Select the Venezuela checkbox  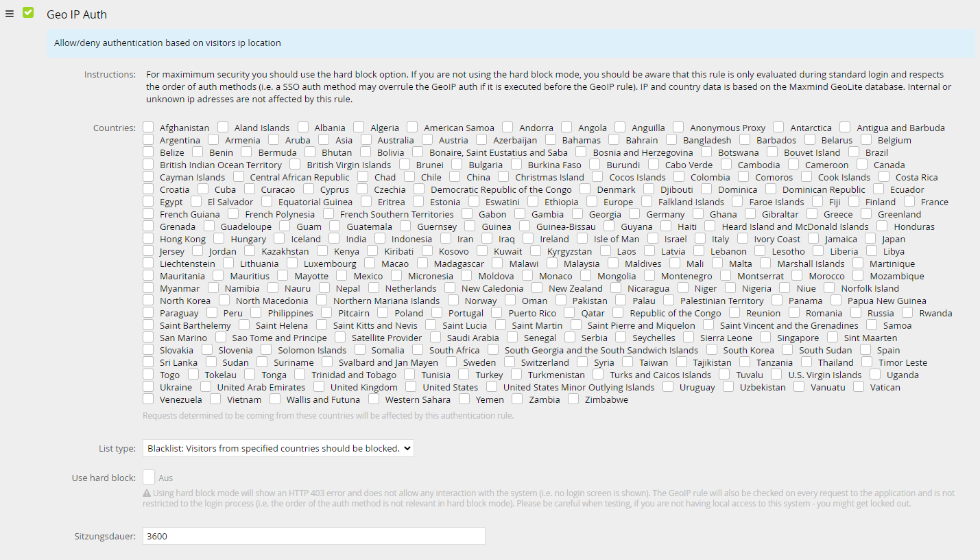[x=149, y=399]
